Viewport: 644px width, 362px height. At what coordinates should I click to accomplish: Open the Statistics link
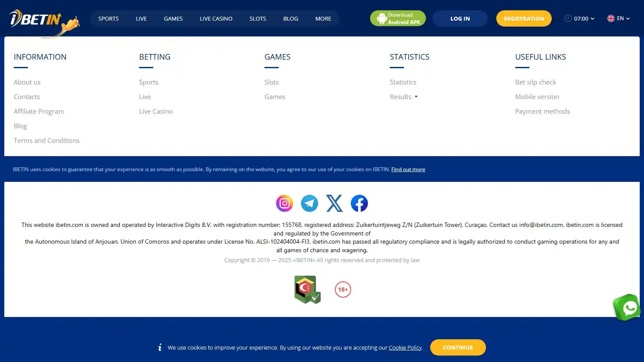403,82
